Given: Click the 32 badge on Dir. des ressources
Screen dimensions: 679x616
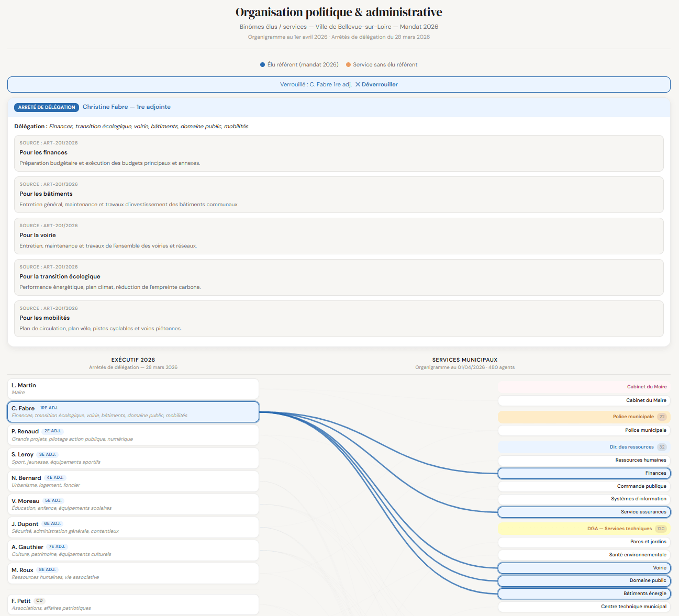Looking at the screenshot, I should (x=662, y=447).
